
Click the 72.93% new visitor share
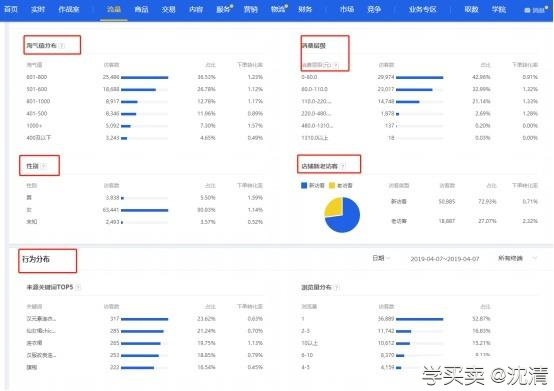(x=487, y=202)
